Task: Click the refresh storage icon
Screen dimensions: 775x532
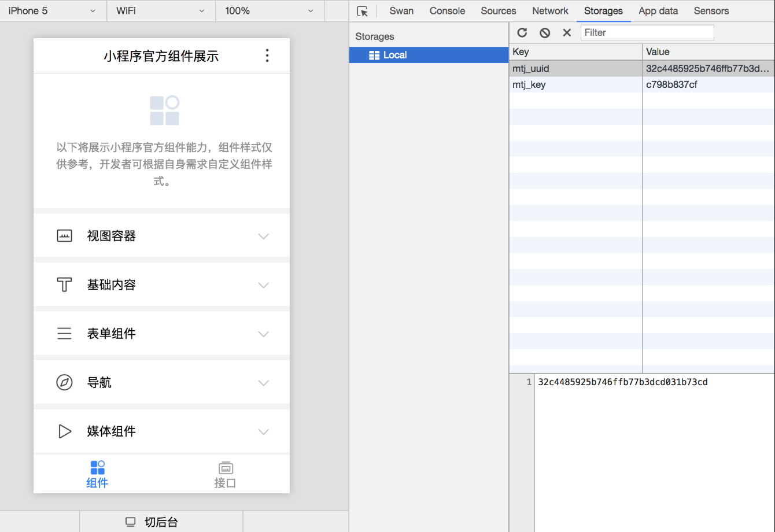Action: click(x=522, y=33)
